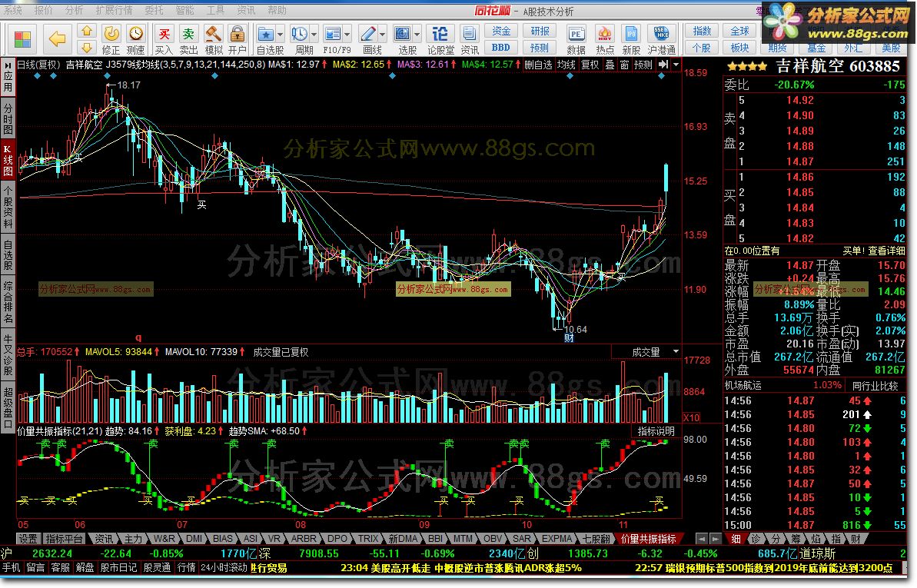This screenshot has width=917, height=588.
Task: Toggle the 预测 forecast in chart header
Action: pos(643,65)
